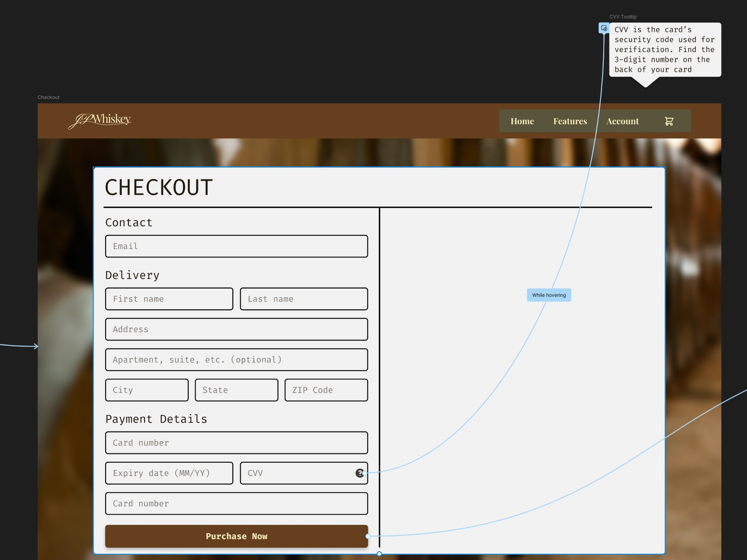Go to Home in the navigation bar

[522, 121]
